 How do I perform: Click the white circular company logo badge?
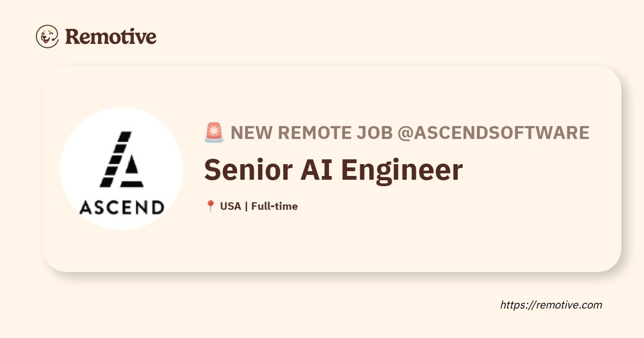pos(122,168)
